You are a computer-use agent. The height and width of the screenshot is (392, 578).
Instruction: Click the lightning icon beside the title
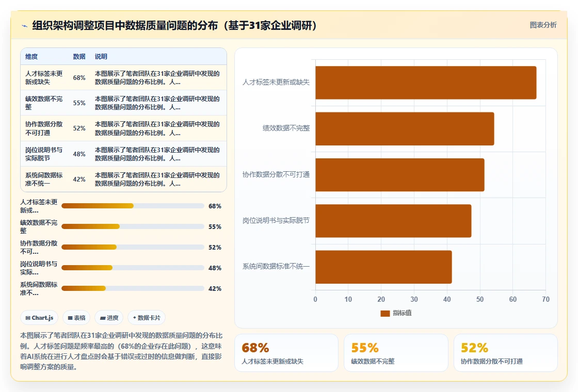(25, 26)
